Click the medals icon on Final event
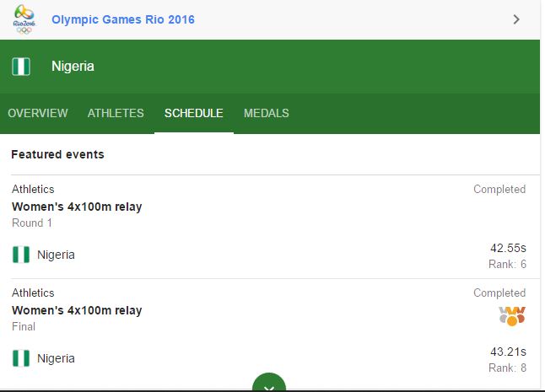The height and width of the screenshot is (392, 545). [x=512, y=316]
